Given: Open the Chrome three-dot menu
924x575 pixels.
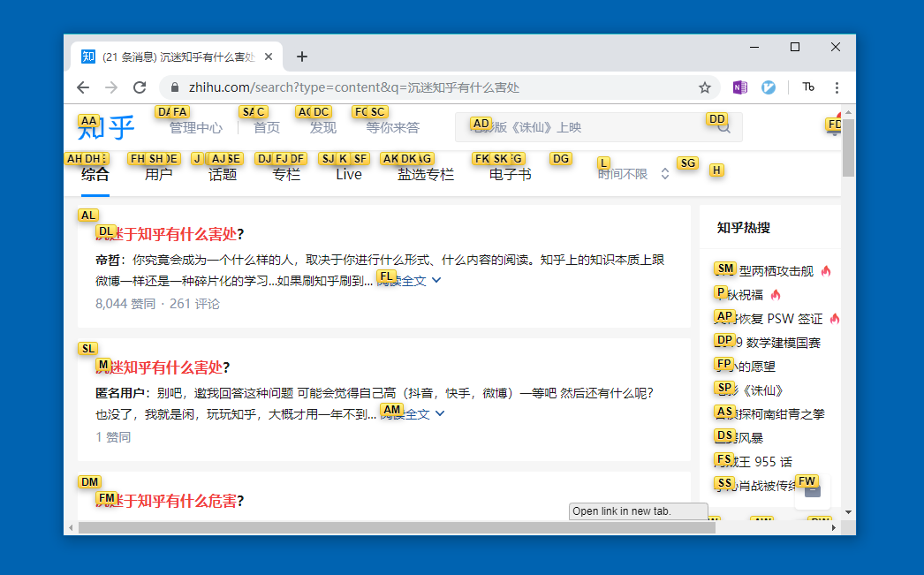Looking at the screenshot, I should pos(837,87).
